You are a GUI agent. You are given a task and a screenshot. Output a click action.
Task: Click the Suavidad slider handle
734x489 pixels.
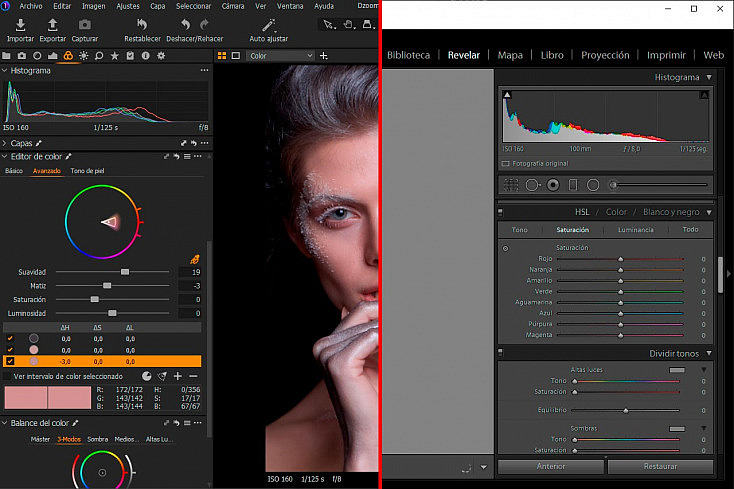pyautogui.click(x=125, y=272)
